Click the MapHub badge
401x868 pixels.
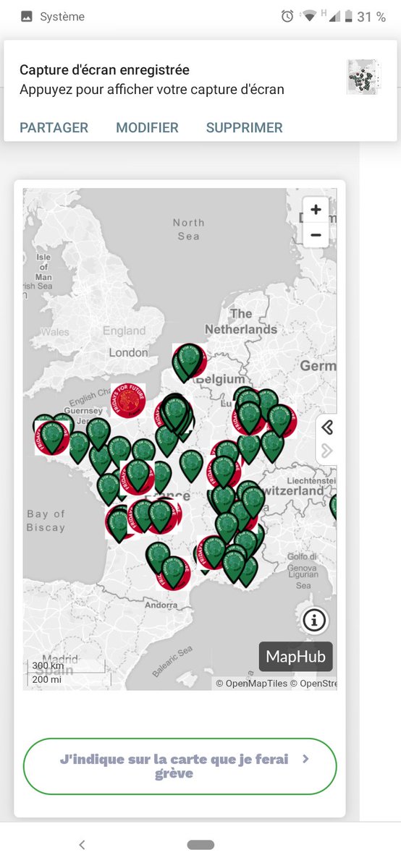(295, 657)
